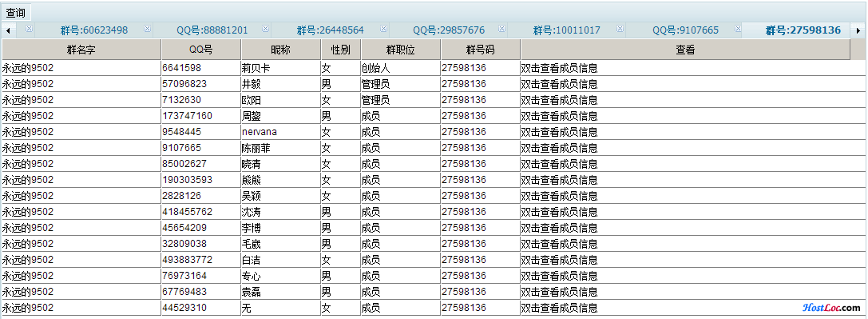Click the 查询 menu button
The height and width of the screenshot is (319, 868).
[16, 13]
